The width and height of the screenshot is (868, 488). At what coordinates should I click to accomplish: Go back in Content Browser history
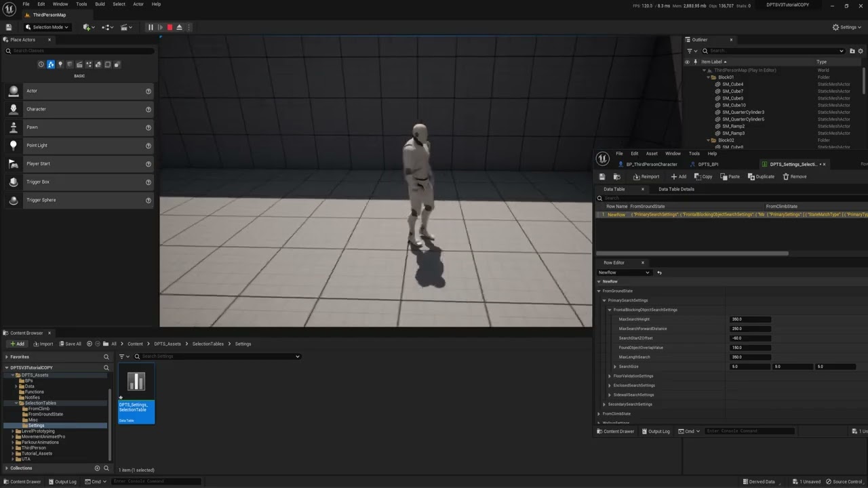(x=90, y=344)
